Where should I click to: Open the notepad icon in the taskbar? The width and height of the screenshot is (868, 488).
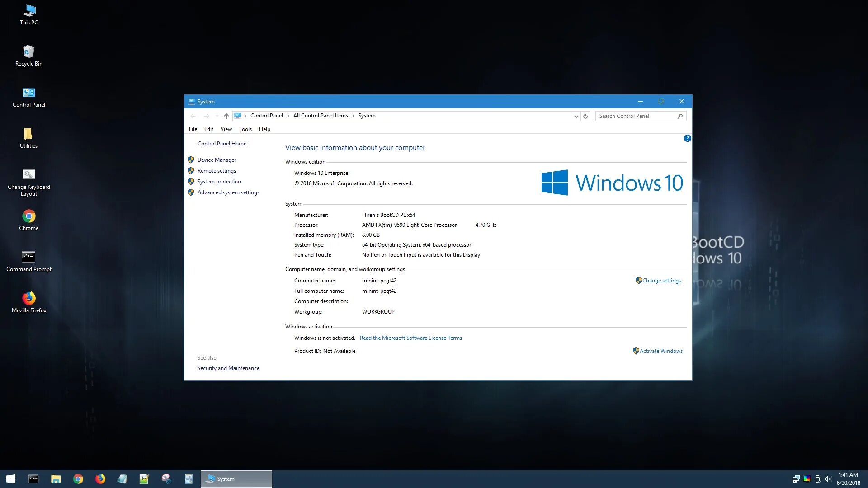point(122,479)
